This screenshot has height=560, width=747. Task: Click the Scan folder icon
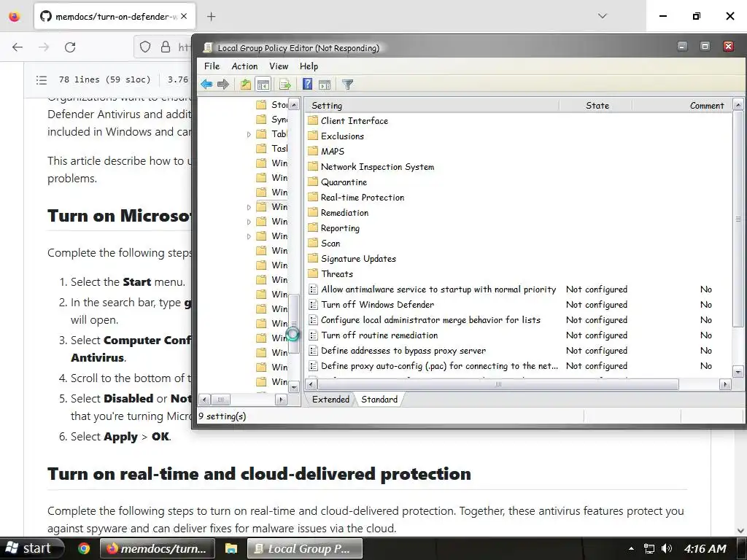pyautogui.click(x=312, y=243)
